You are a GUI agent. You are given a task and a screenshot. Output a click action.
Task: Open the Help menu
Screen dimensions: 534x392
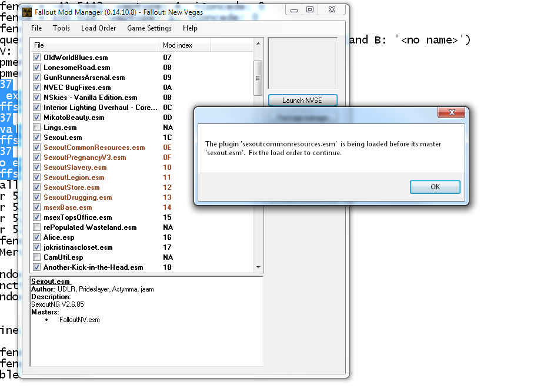tap(190, 28)
